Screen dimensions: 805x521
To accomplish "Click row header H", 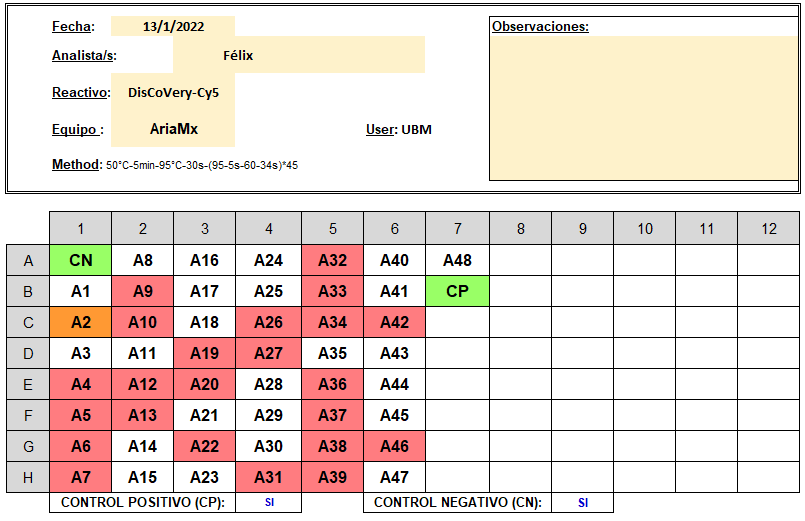I will click(x=28, y=477).
